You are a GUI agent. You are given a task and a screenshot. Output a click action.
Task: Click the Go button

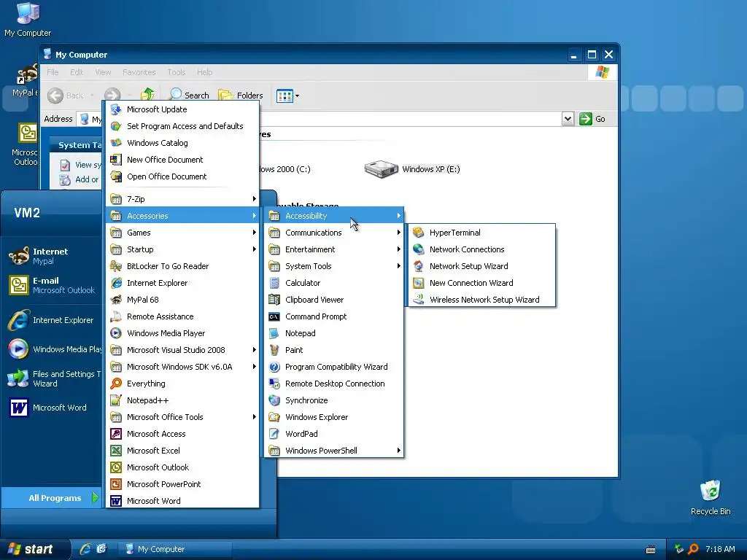(x=592, y=119)
